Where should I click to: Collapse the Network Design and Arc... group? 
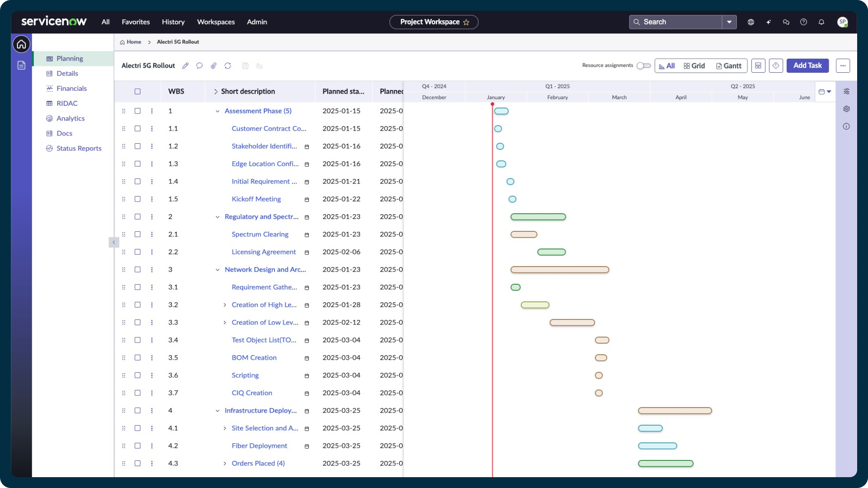[217, 270]
